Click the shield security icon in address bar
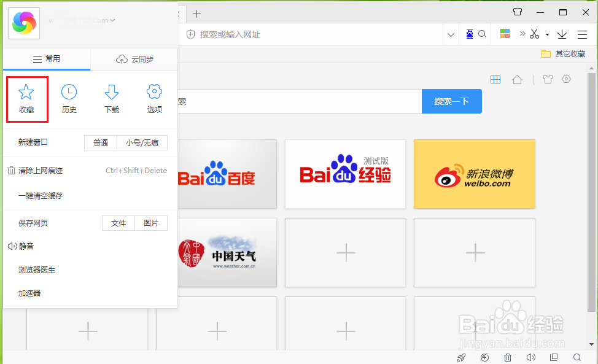The width and height of the screenshot is (598, 364). click(190, 35)
